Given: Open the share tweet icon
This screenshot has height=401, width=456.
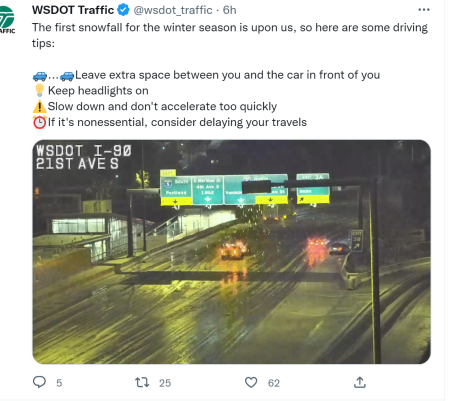Looking at the screenshot, I should click(x=360, y=382).
